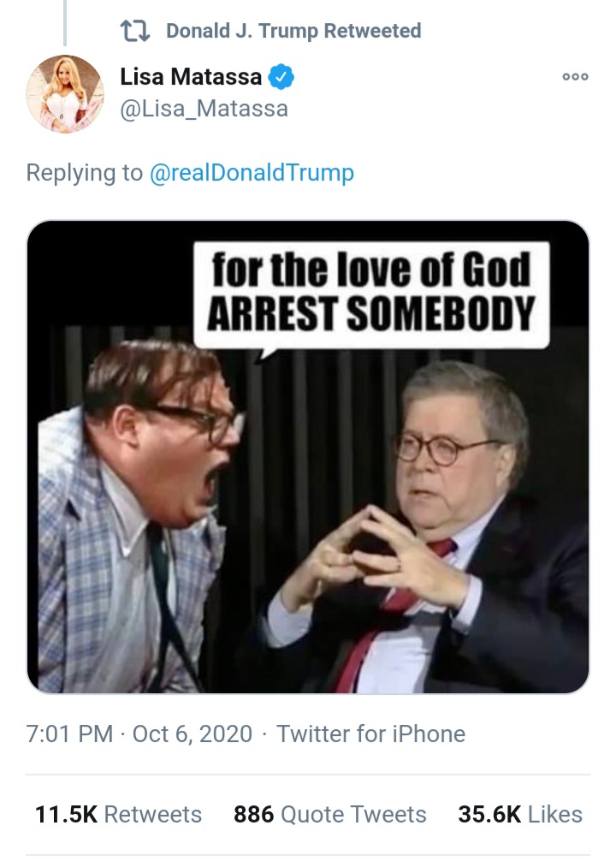Click the @Lisa_Matassa handle

click(x=204, y=109)
